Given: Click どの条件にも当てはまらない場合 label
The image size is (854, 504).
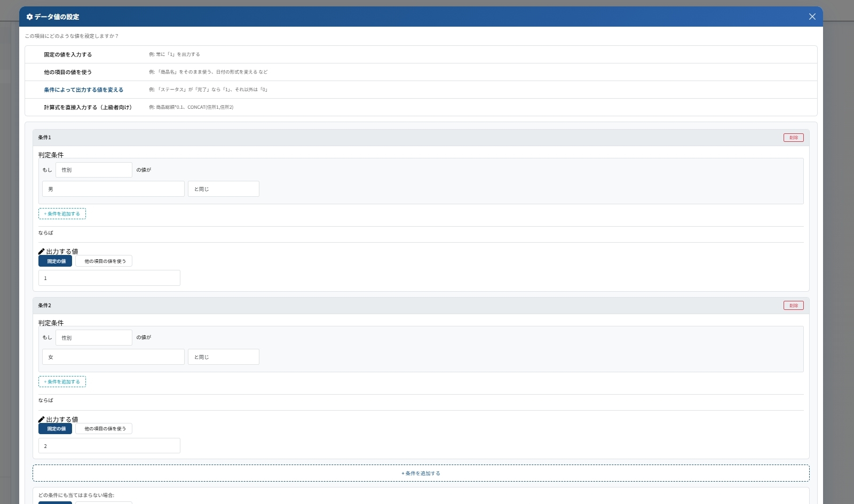Looking at the screenshot, I should coord(76,495).
